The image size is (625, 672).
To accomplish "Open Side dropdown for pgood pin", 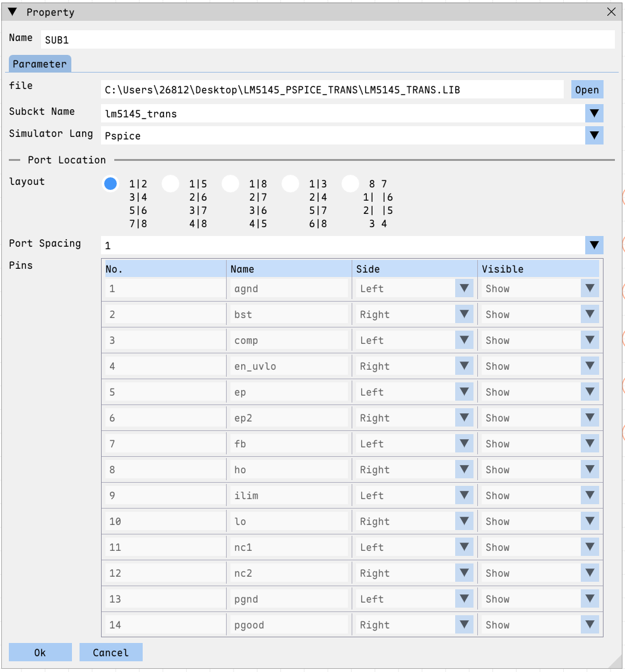I will [464, 625].
